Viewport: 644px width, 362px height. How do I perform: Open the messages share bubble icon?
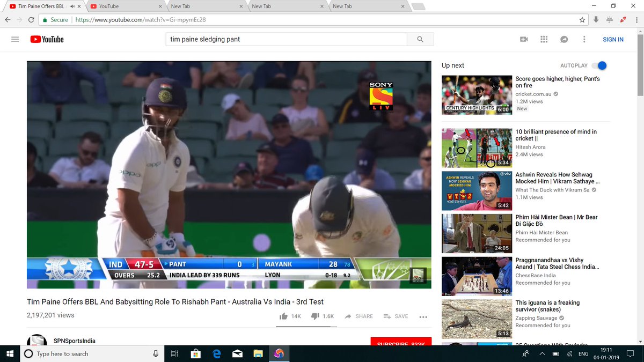[x=564, y=39]
